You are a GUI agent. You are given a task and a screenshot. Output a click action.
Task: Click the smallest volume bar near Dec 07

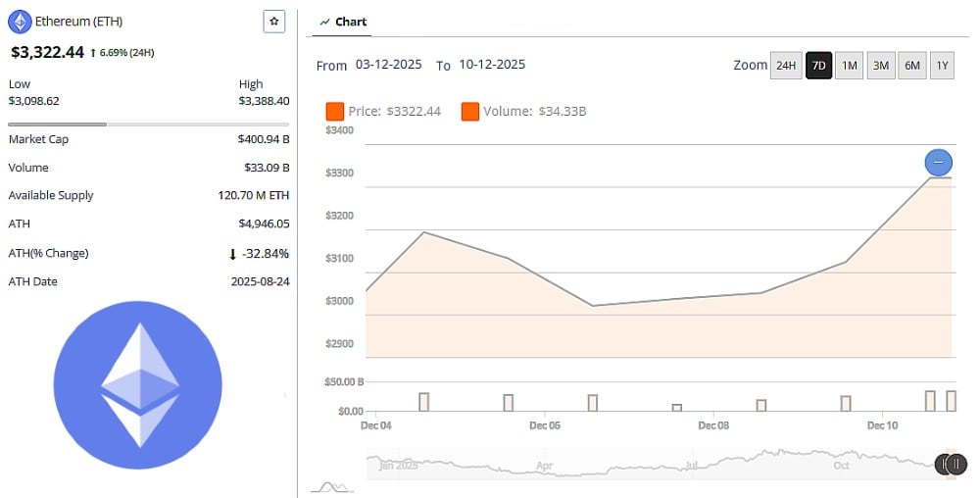pyautogui.click(x=677, y=408)
